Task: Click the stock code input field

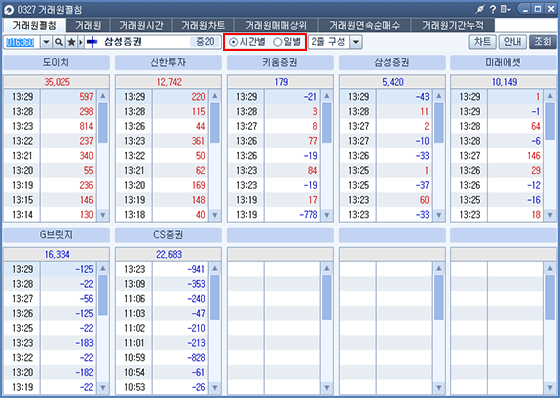Action: 21,42
